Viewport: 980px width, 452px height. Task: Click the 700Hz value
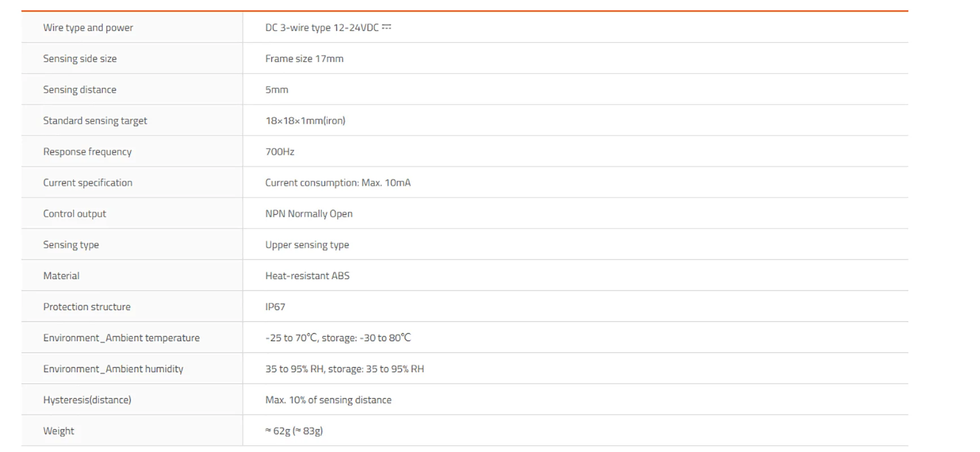(280, 152)
